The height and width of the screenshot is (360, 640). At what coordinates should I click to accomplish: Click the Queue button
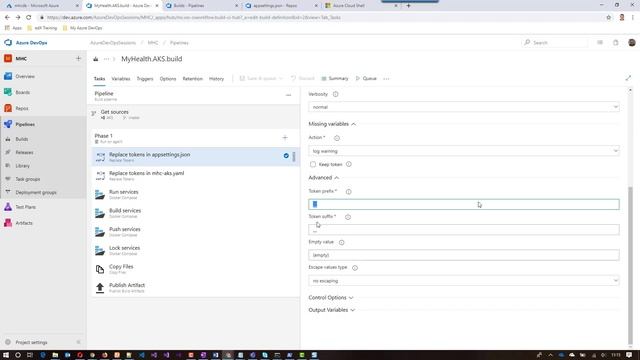(x=366, y=78)
